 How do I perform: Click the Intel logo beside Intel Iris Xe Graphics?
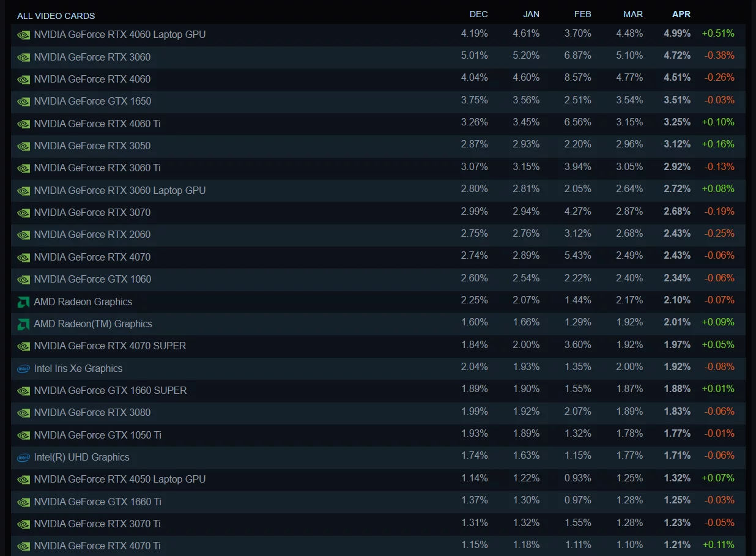(x=23, y=369)
